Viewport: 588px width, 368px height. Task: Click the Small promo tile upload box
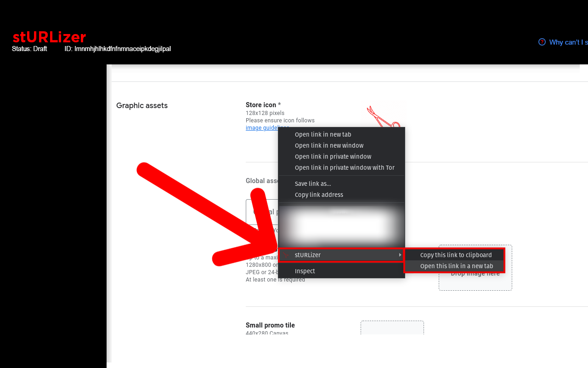tap(392, 328)
